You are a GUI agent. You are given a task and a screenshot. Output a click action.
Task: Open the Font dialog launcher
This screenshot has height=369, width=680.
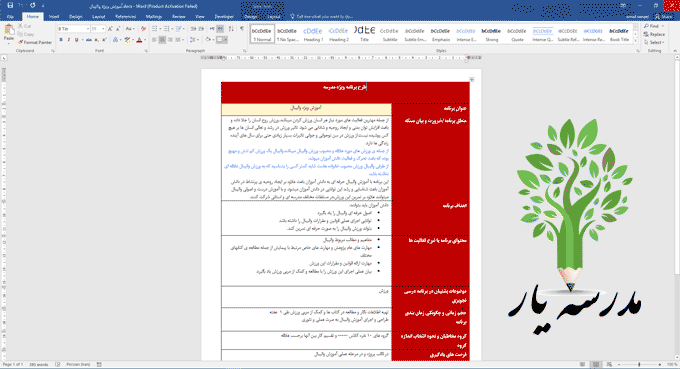(x=146, y=51)
